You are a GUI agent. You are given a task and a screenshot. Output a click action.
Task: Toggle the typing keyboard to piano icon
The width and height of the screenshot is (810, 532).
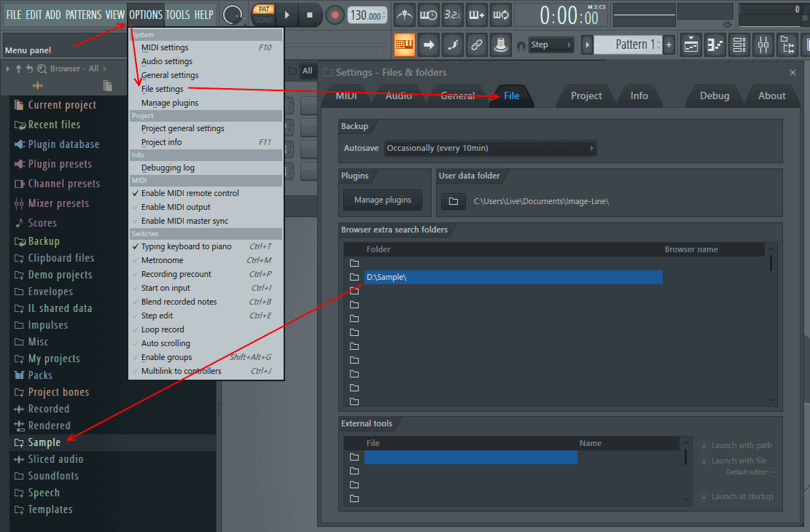[x=405, y=45]
